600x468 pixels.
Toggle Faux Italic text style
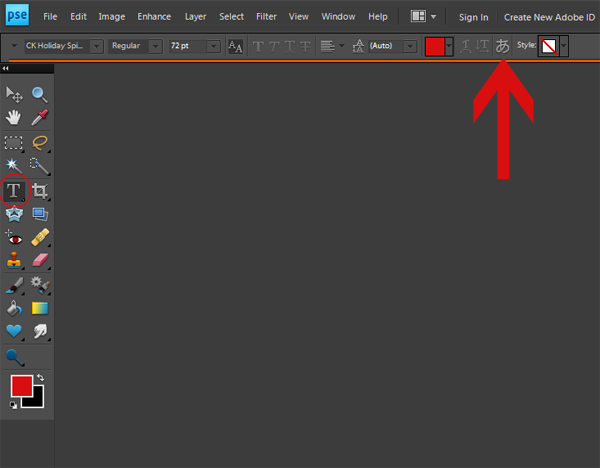coord(274,47)
